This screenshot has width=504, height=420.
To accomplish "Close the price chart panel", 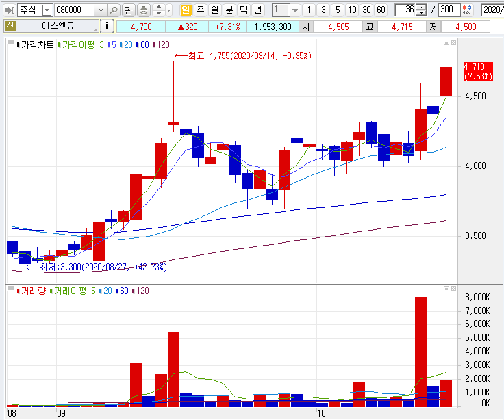I will coord(453,42).
